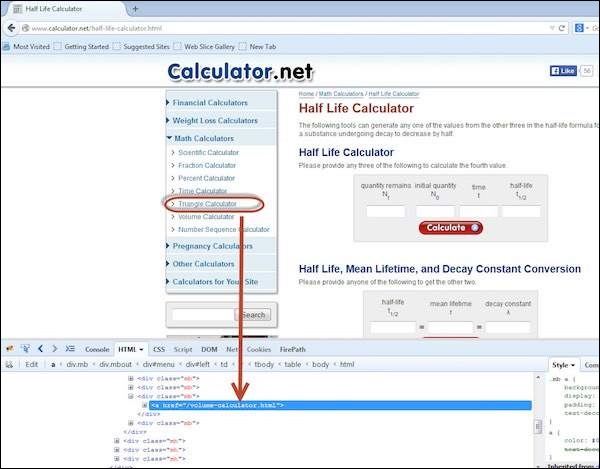Expand Other Calculators menu

tap(203, 264)
